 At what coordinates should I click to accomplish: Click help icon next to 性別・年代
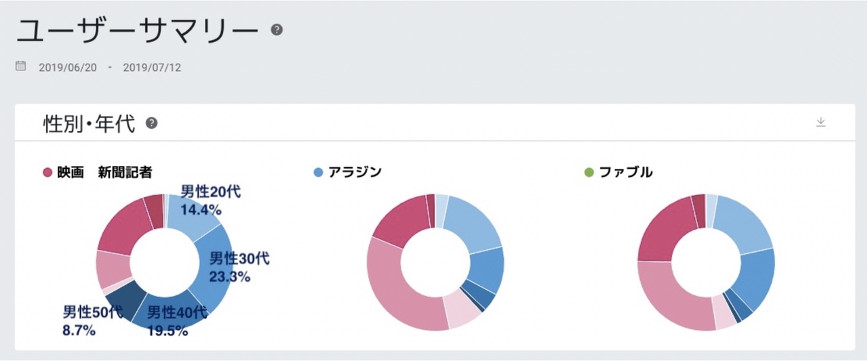tap(152, 123)
